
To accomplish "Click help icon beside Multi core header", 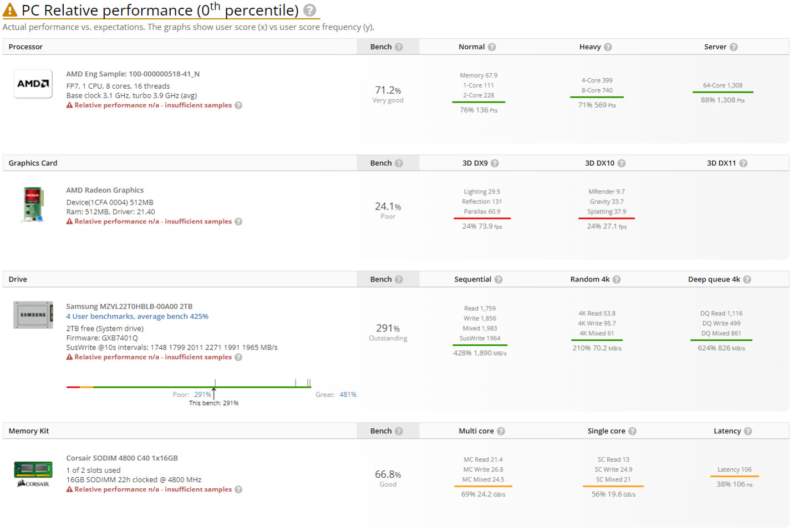I will (501, 431).
